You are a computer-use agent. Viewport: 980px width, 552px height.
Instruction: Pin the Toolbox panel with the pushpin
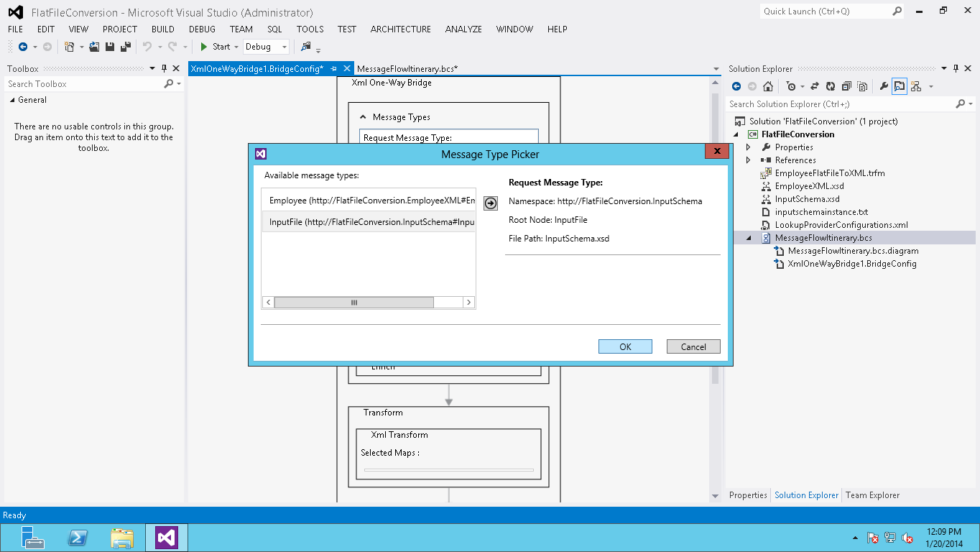click(x=164, y=69)
